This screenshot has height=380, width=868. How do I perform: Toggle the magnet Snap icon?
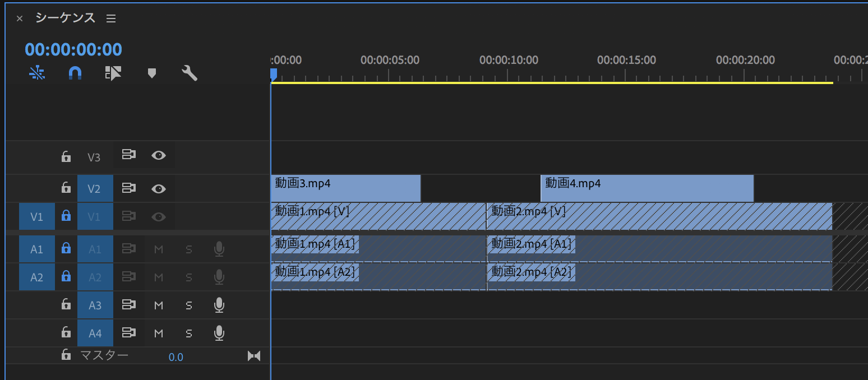(75, 73)
